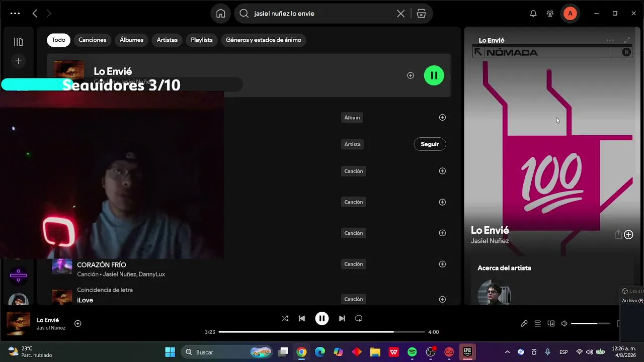Clear the search field text
The height and width of the screenshot is (362, 644).
click(400, 14)
